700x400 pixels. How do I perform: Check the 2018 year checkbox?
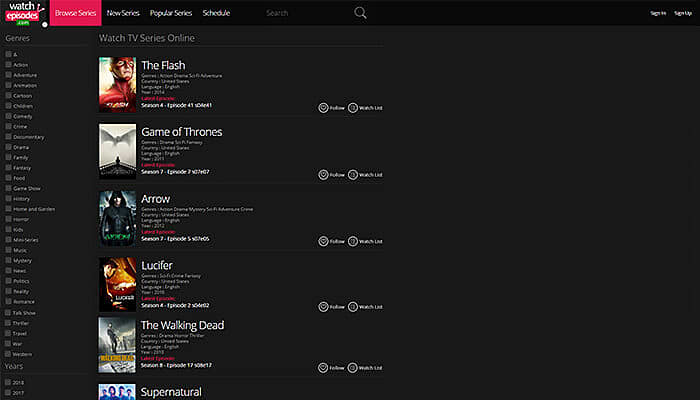8,383
